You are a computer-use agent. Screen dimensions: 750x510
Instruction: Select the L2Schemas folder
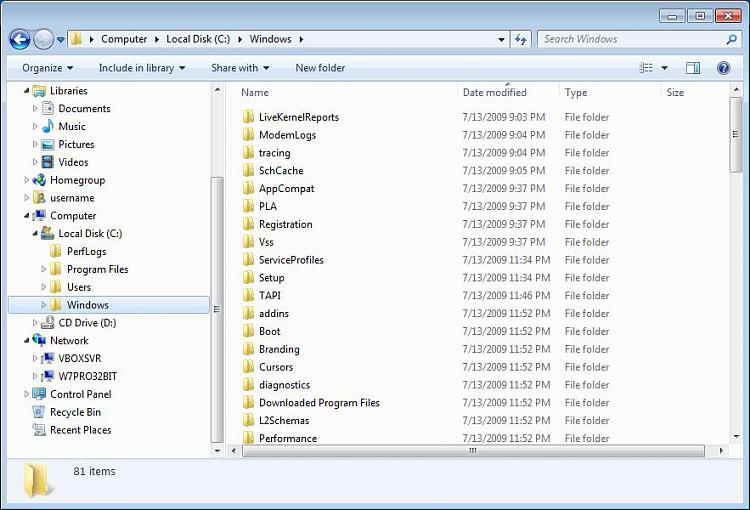[x=284, y=421]
